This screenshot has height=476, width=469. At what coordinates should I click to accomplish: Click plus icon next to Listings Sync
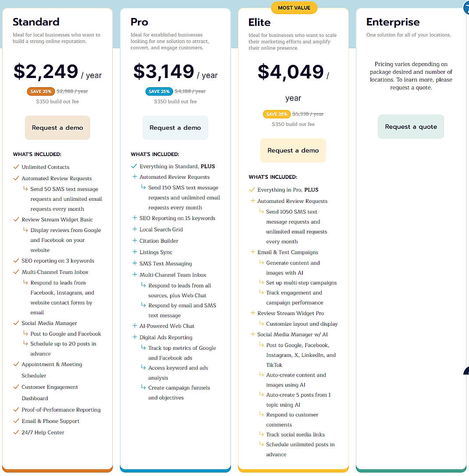coord(135,252)
